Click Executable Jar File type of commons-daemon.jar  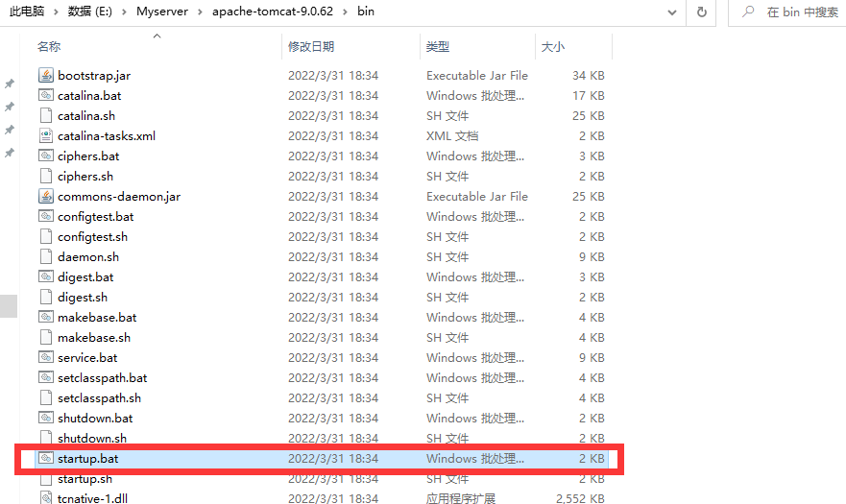coord(477,197)
